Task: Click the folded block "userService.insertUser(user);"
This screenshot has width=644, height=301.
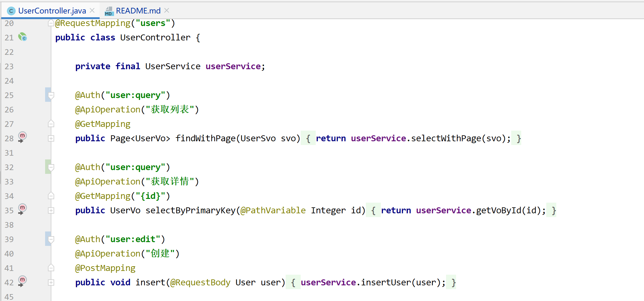Action: point(371,282)
